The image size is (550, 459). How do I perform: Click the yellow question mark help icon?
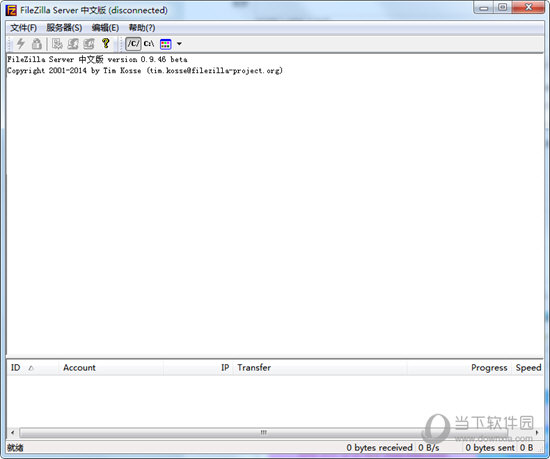tap(105, 43)
